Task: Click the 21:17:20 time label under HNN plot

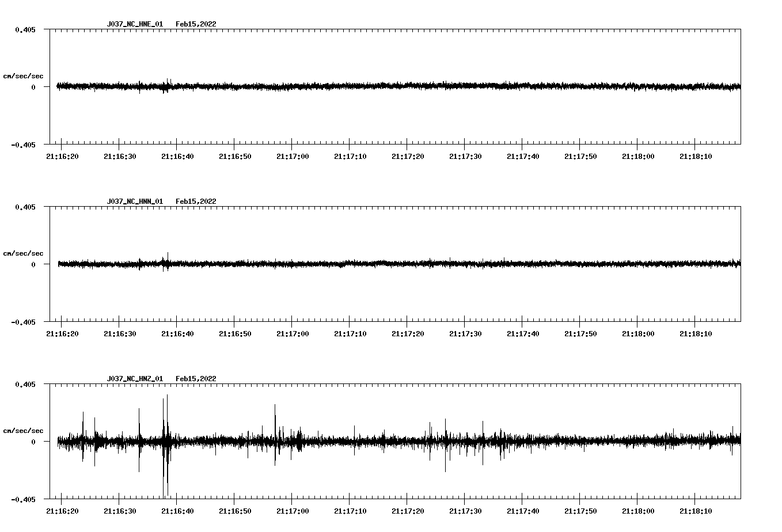Action: pos(408,334)
